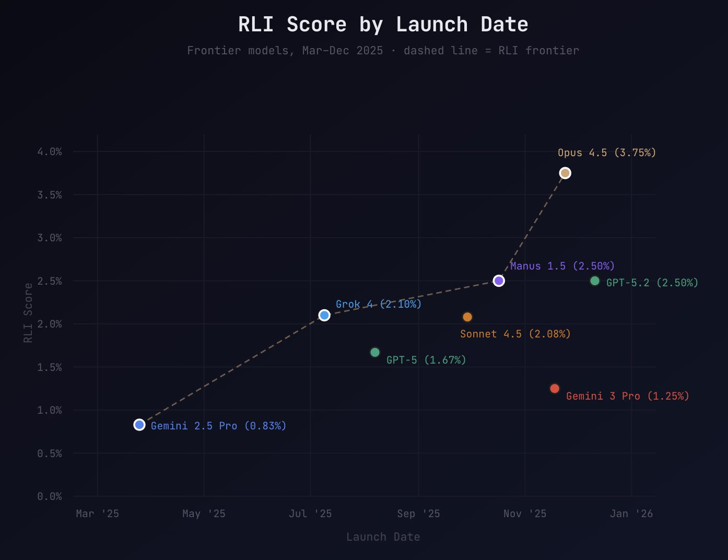This screenshot has height=560, width=728.
Task: Click the 0.0% y-axis tick label
Action: point(50,496)
